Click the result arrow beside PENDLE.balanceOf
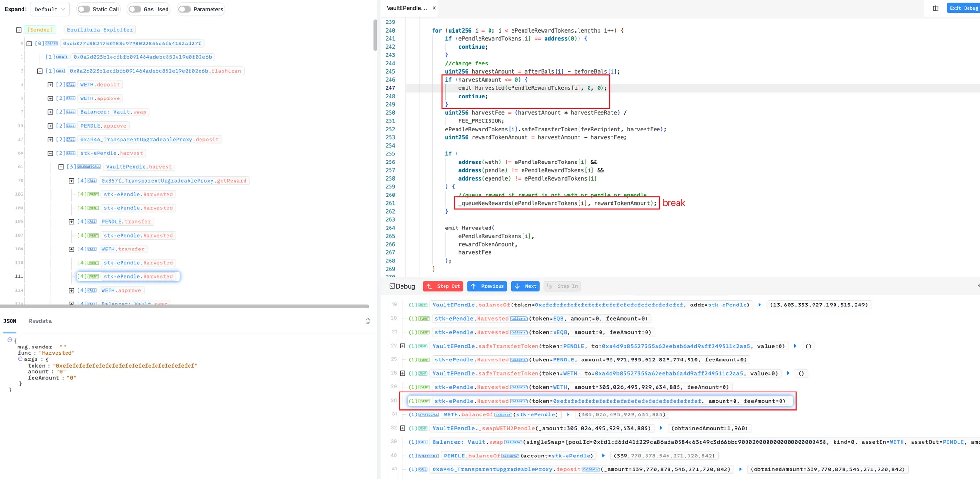The image size is (980, 479). (x=603, y=456)
